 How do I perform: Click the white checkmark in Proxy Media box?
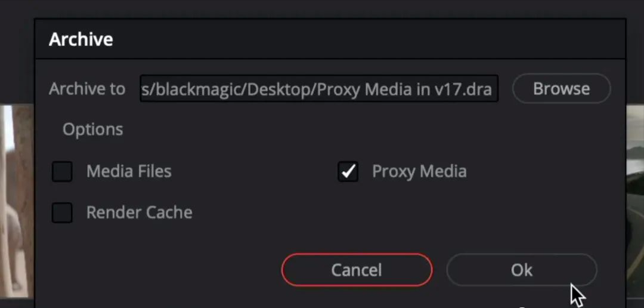pos(348,171)
